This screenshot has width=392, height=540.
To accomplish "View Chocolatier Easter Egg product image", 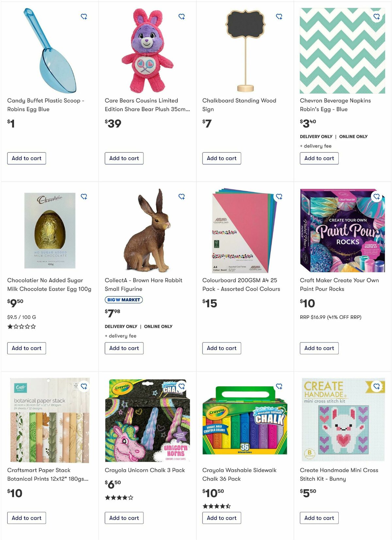I will [50, 231].
